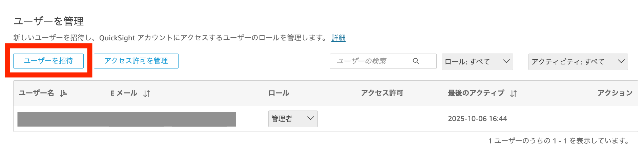Click sort arrows beside 最後のアクティブ
644x158 pixels.
514,94
